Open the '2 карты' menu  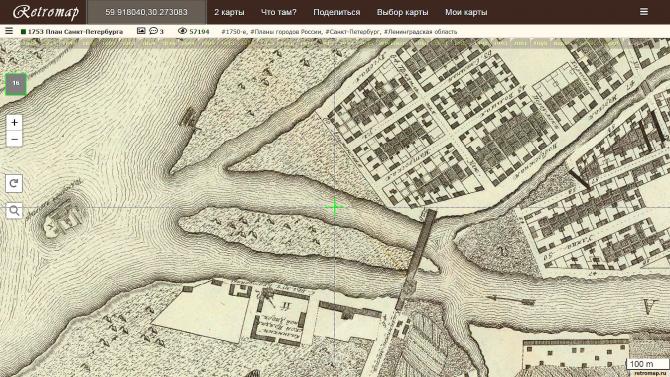[229, 12]
